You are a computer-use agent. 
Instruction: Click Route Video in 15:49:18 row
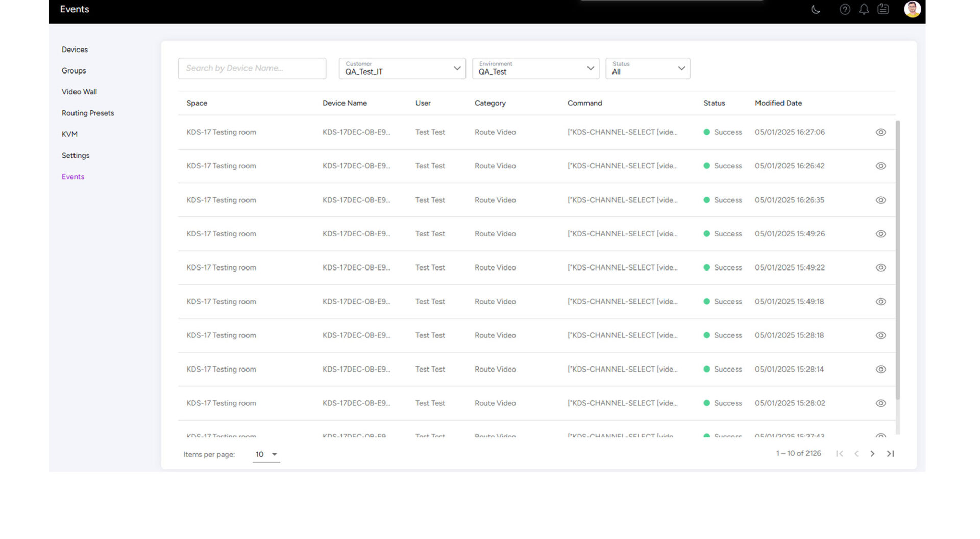495,302
